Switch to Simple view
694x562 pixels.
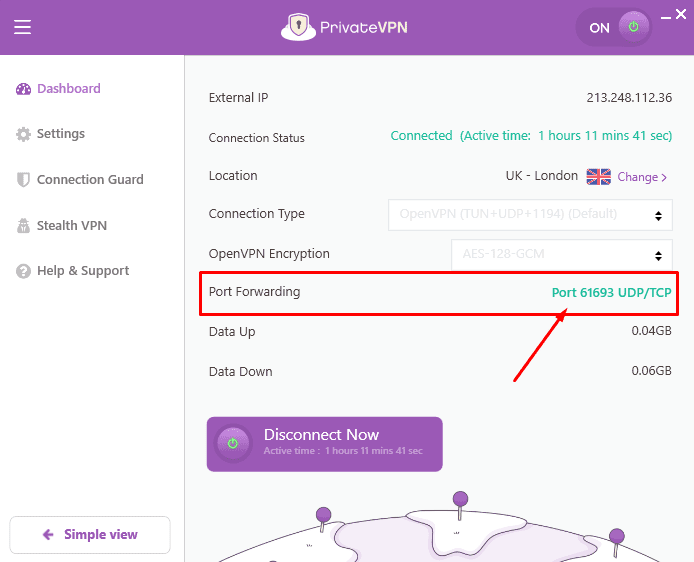90,535
